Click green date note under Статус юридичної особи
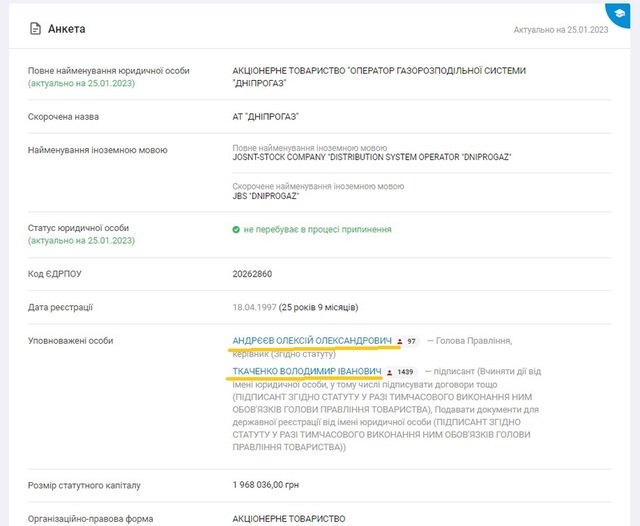 pyautogui.click(x=81, y=241)
